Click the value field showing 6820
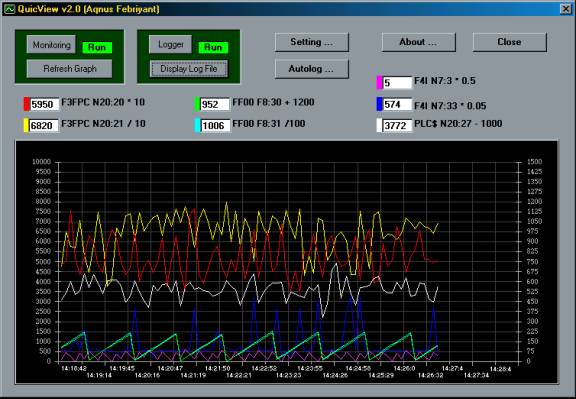 point(44,126)
